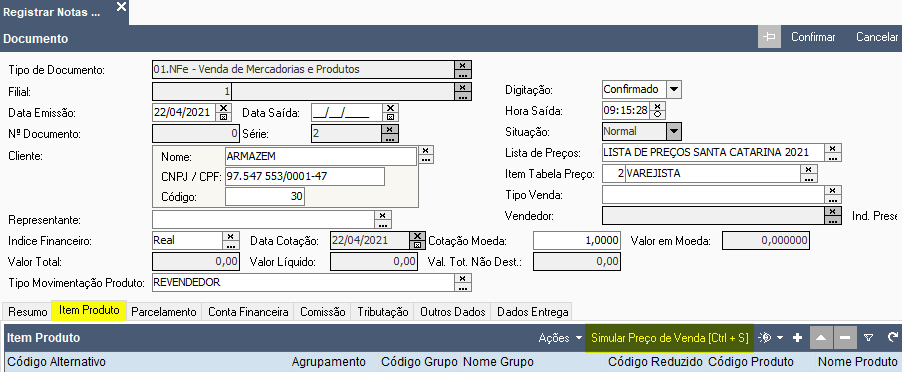
Task: Click the Hora Saída time field
Action: coord(626,110)
